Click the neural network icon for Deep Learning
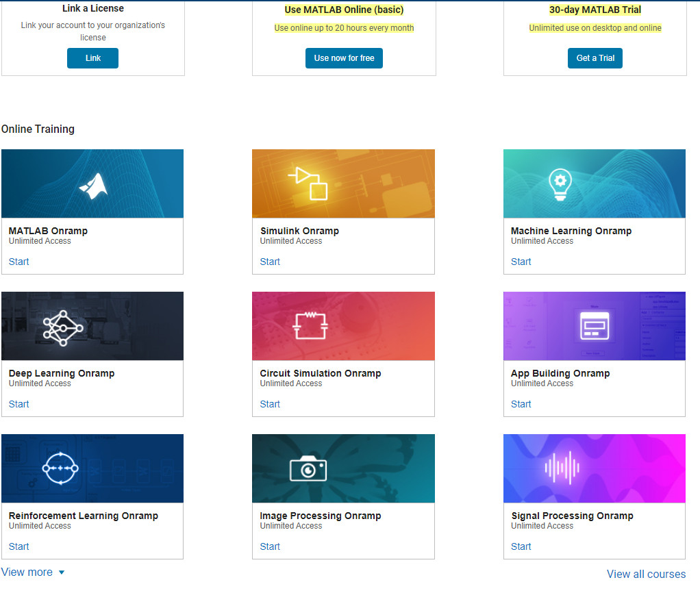 (63, 328)
